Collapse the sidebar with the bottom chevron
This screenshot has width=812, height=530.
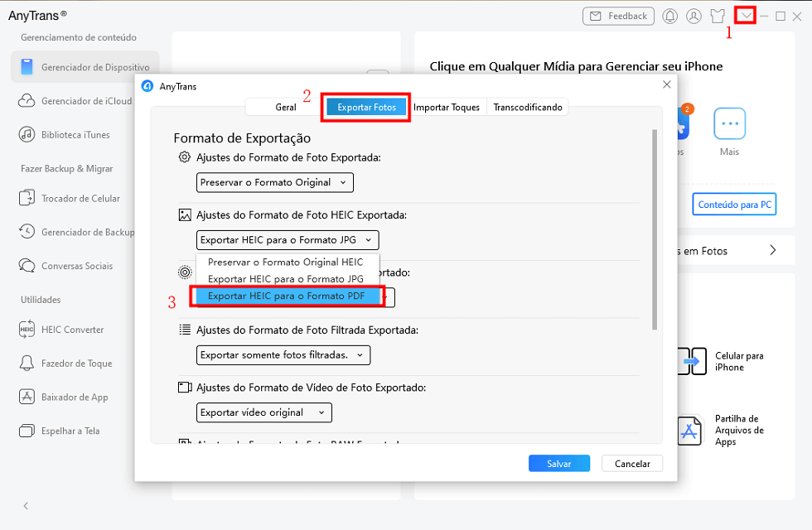point(25,505)
